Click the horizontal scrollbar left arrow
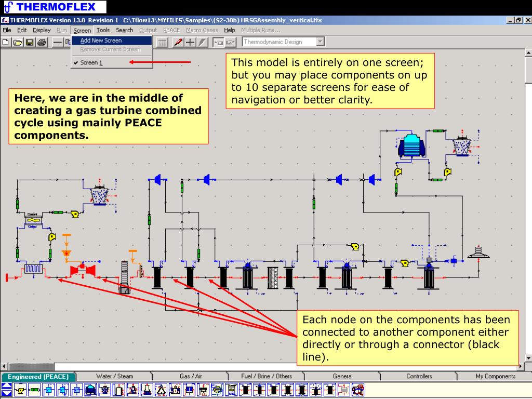The image size is (532, 399). click(4, 366)
